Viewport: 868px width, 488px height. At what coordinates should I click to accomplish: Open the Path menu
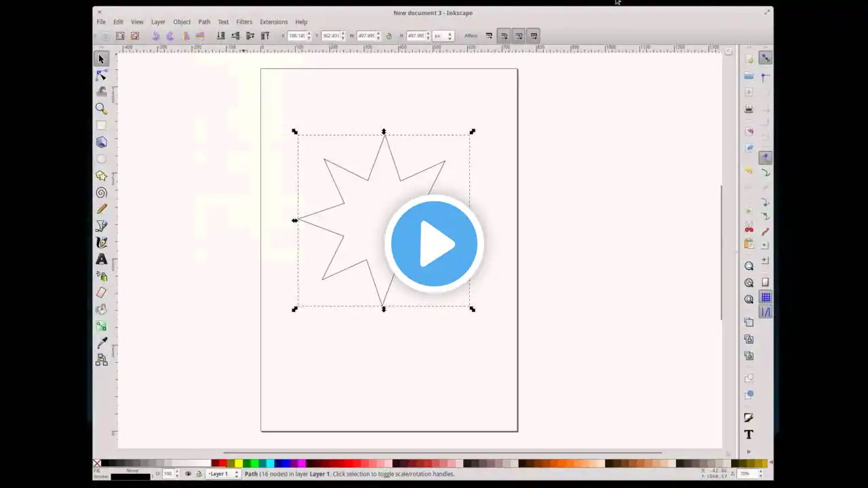tap(204, 22)
